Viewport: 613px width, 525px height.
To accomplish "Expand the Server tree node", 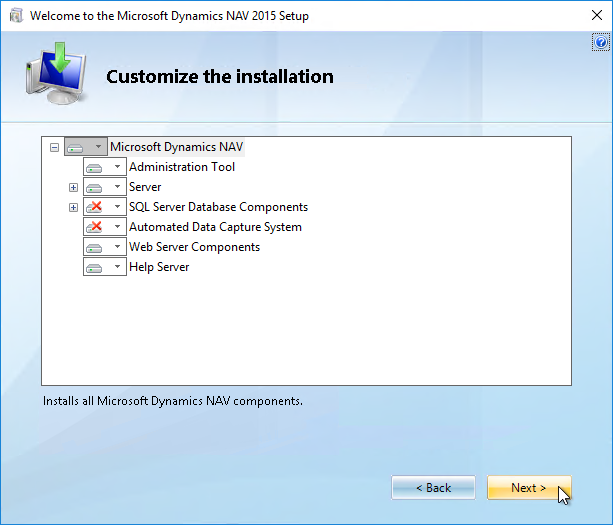I will pos(73,187).
